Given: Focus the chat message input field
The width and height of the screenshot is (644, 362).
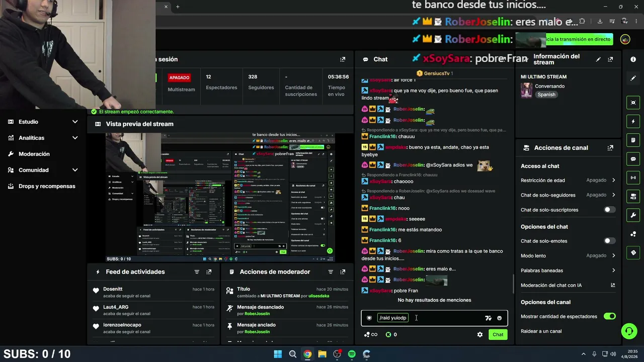Looking at the screenshot, I should [434, 318].
